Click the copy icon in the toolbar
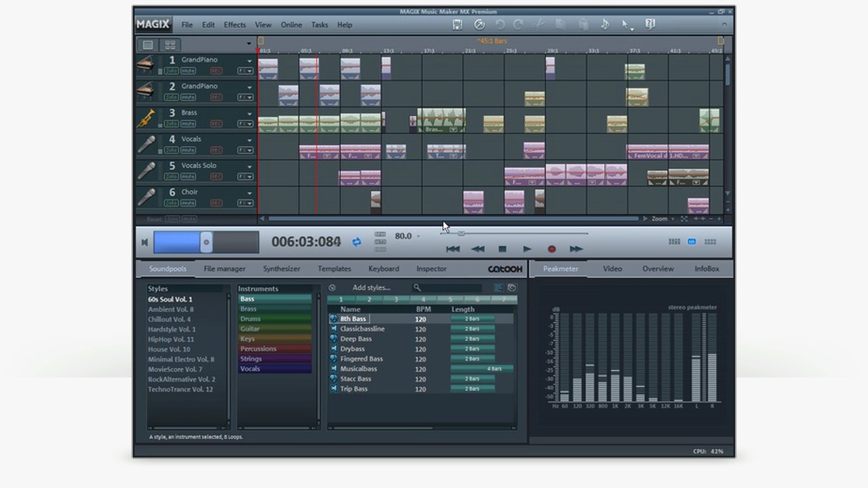The image size is (868, 488). pos(561,24)
